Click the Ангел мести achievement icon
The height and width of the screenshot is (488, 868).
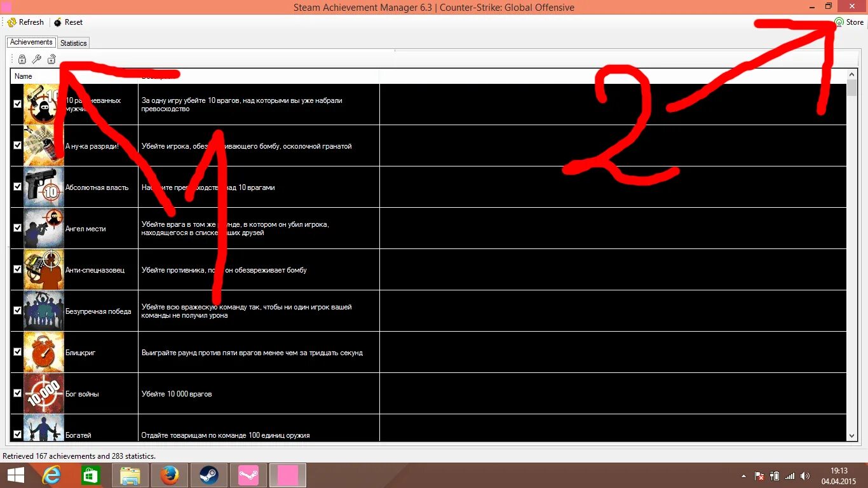point(44,228)
